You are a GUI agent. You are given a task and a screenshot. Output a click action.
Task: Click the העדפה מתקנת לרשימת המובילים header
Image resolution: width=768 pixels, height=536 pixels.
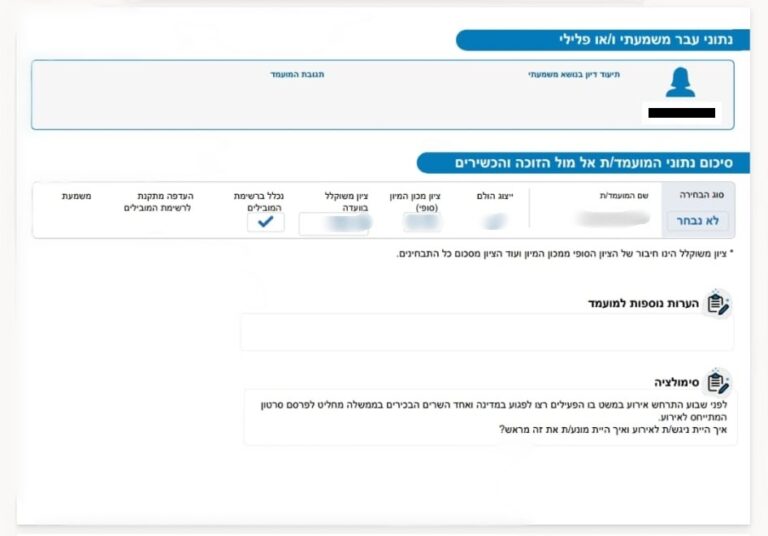159,202
